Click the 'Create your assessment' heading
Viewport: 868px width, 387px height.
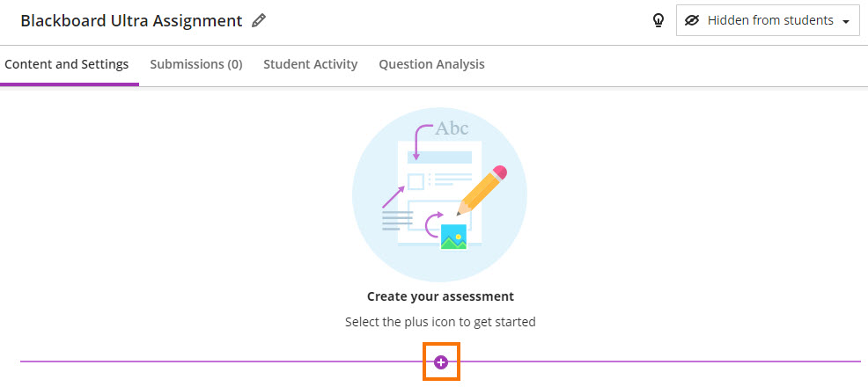pos(440,296)
